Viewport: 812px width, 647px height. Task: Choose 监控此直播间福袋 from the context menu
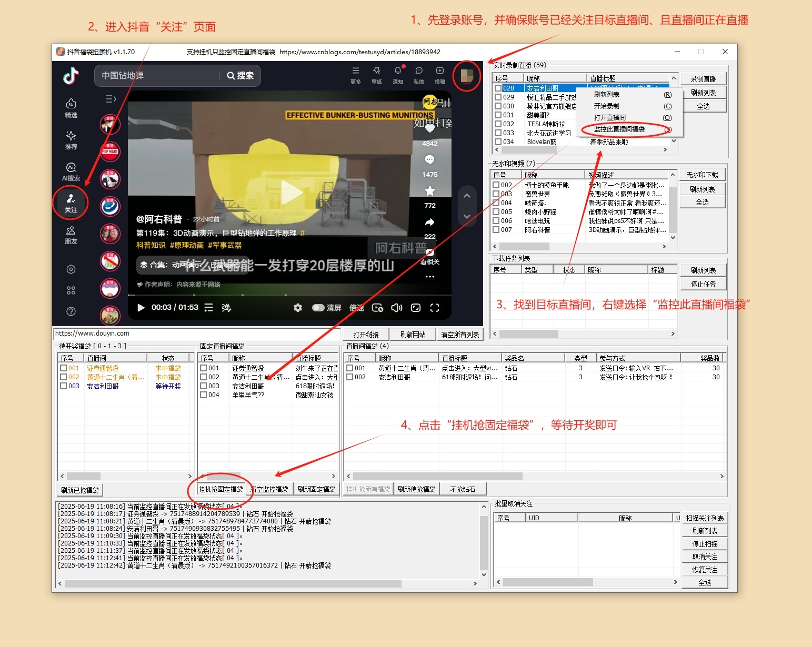click(619, 130)
